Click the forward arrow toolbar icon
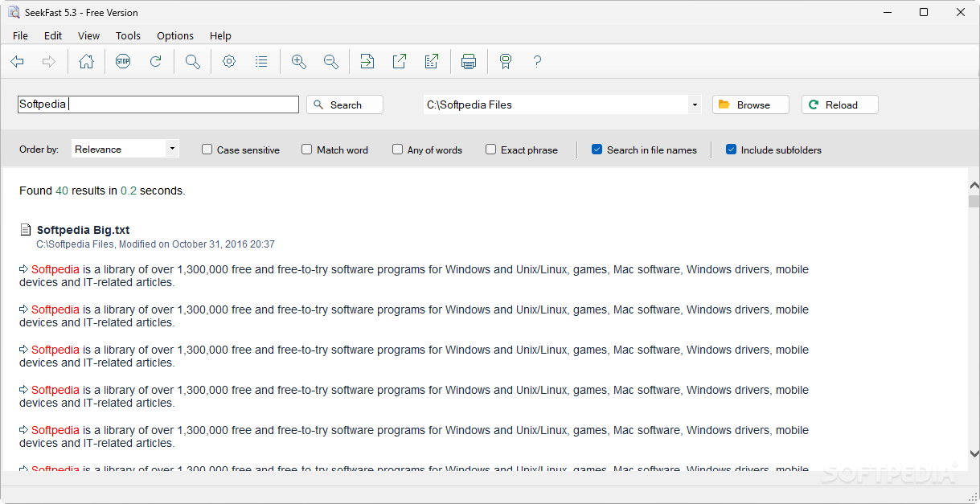This screenshot has width=980, height=504. click(48, 62)
